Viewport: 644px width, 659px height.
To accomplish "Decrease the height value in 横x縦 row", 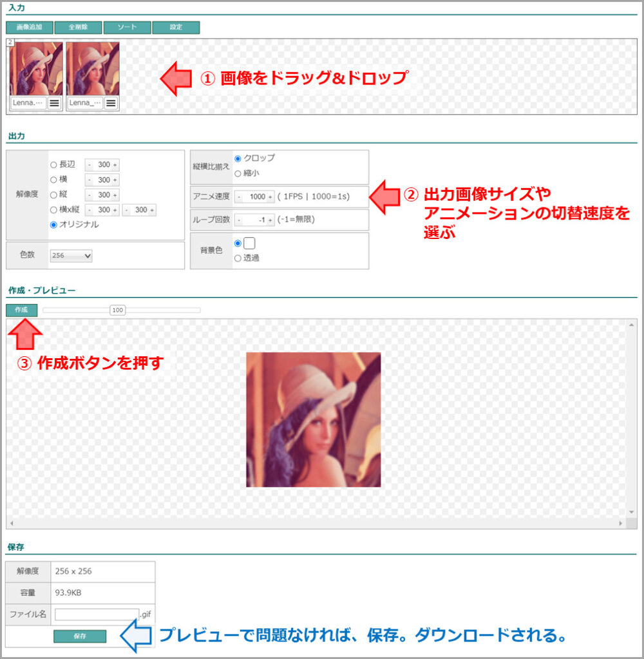I will click(126, 210).
